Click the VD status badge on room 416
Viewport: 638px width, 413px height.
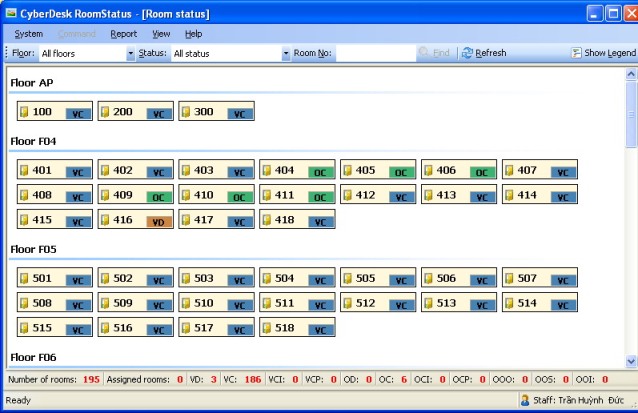click(x=158, y=221)
